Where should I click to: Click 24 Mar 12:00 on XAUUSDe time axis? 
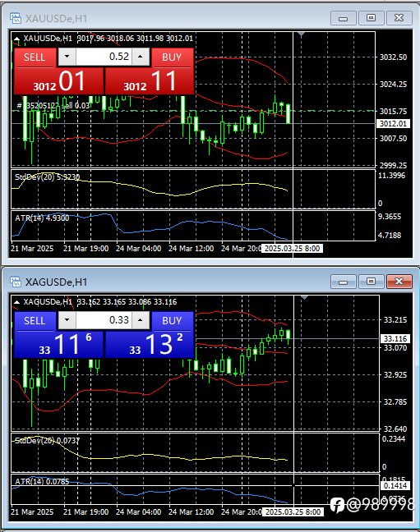click(x=191, y=249)
